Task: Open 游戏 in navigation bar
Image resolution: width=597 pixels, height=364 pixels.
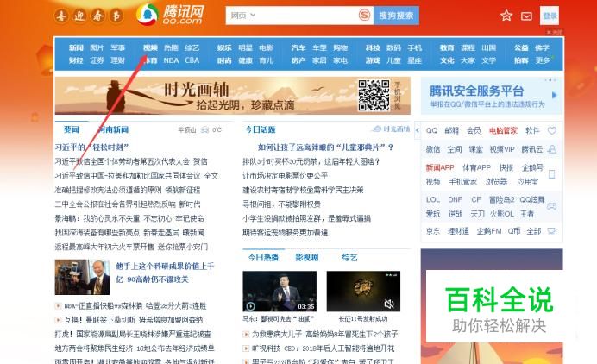Action: point(373,60)
